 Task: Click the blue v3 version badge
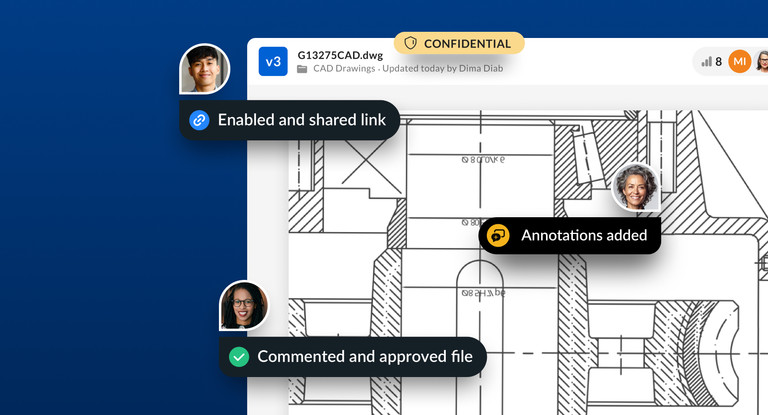point(273,62)
